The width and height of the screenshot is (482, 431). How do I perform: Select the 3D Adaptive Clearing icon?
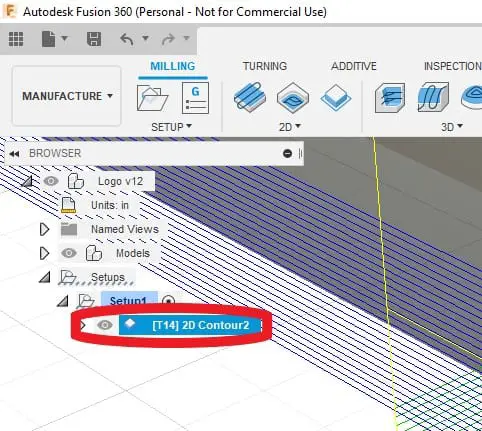pos(390,98)
